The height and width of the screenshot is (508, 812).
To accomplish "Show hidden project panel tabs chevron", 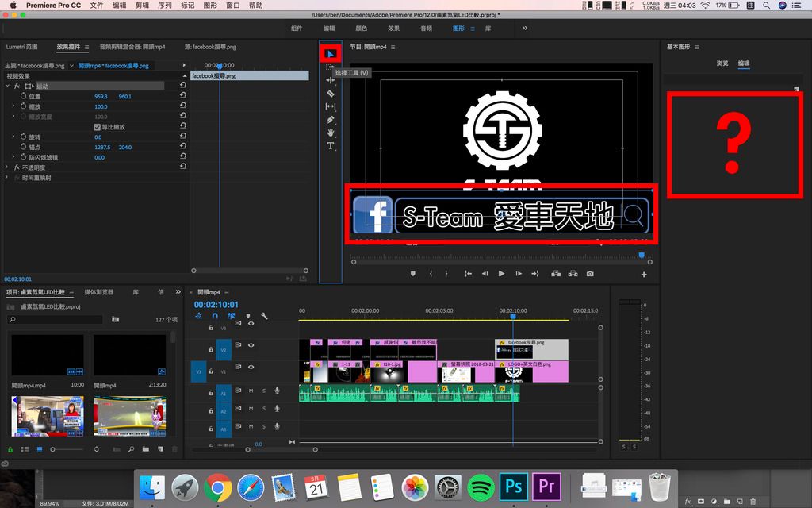I will pos(178,292).
